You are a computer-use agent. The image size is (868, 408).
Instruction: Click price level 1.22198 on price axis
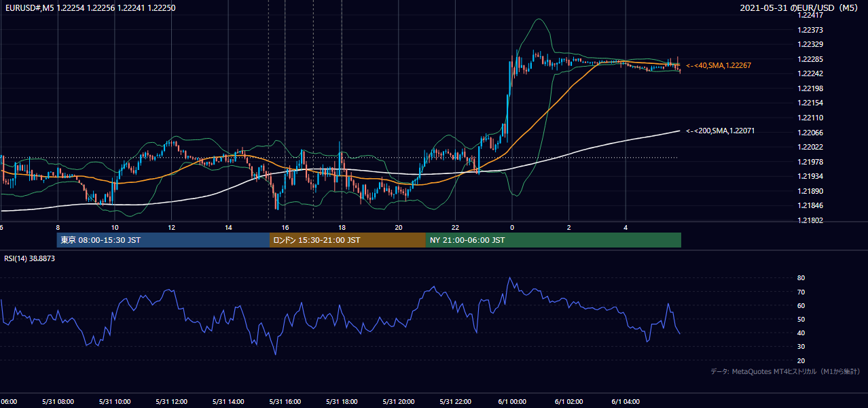pos(812,88)
